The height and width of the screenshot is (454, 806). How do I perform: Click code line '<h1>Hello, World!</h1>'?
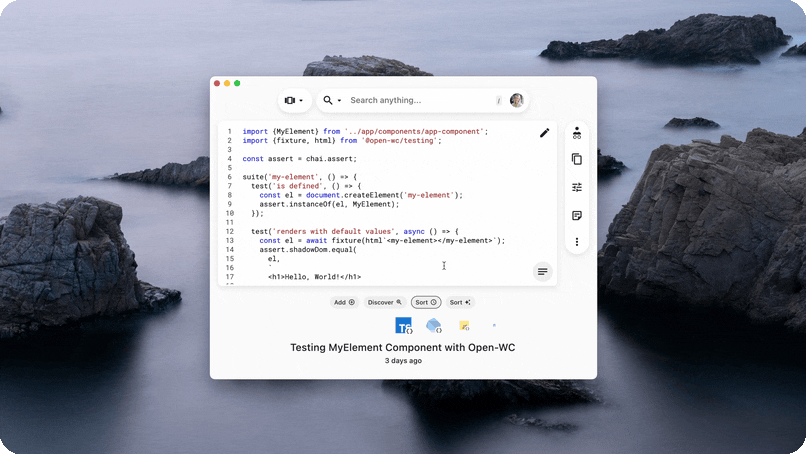point(314,277)
